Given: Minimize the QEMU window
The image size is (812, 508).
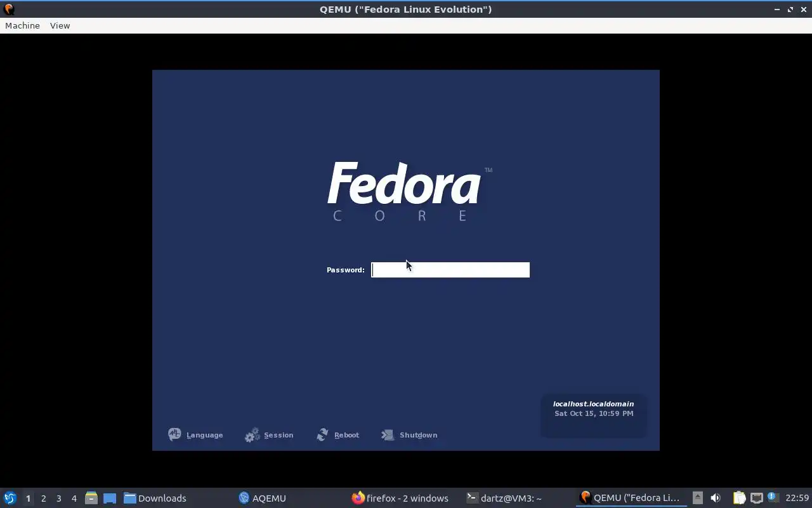Looking at the screenshot, I should (777, 10).
